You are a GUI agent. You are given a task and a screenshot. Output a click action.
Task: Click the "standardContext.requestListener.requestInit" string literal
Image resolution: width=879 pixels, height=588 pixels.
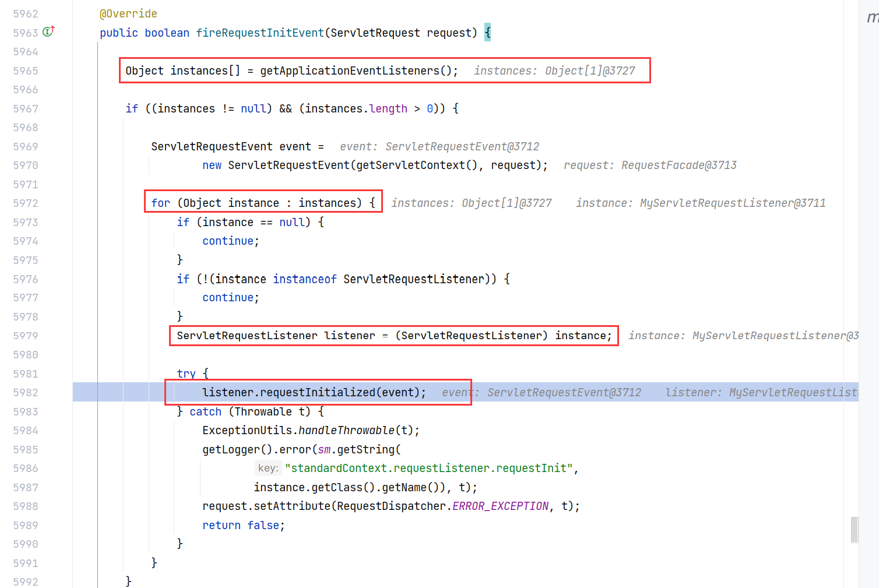coord(429,469)
